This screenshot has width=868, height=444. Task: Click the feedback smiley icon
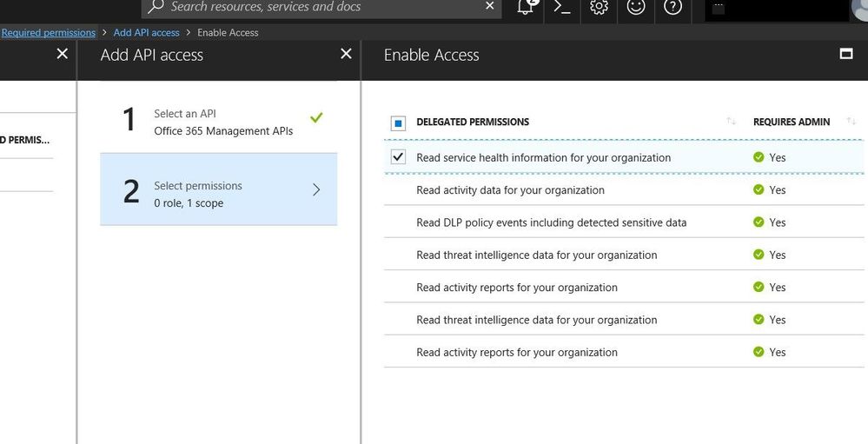point(636,7)
